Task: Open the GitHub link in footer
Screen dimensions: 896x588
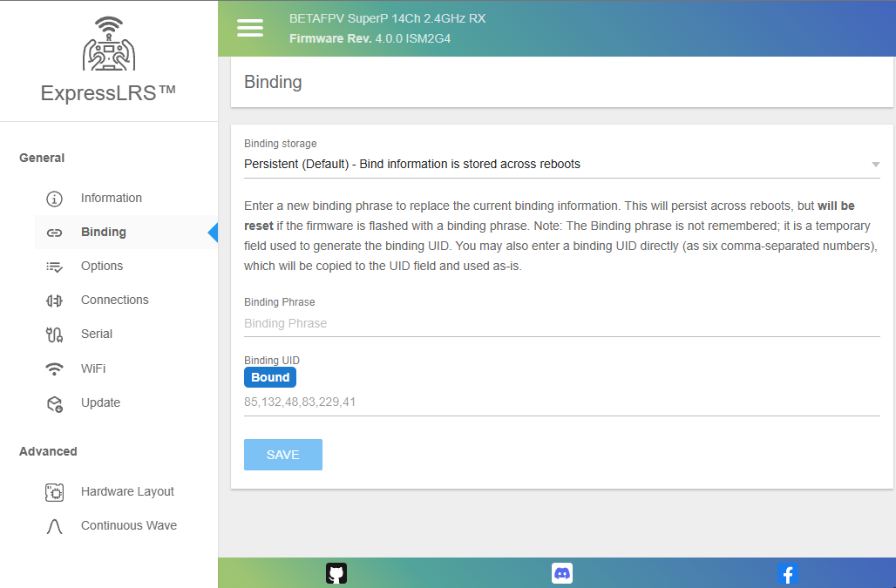Action: click(336, 573)
